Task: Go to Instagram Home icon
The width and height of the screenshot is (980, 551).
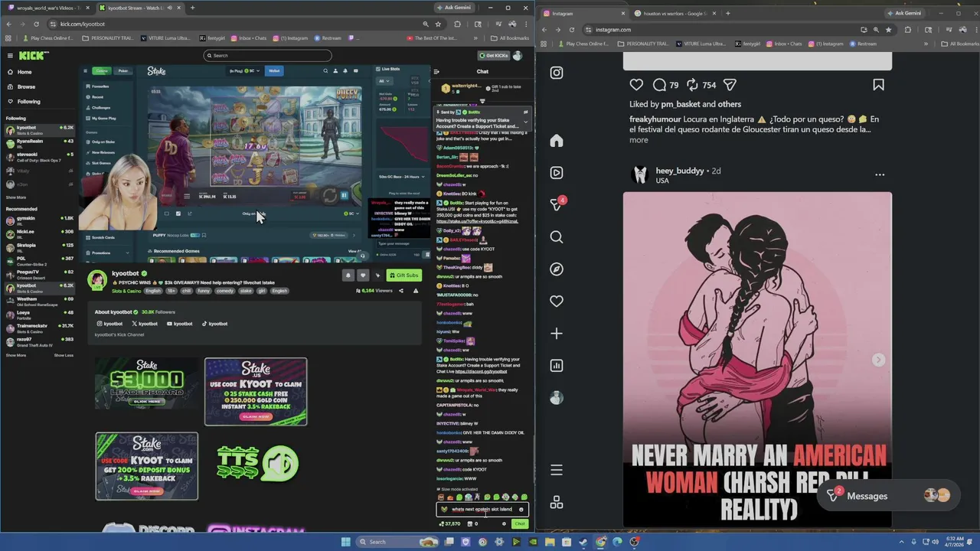Action: click(x=557, y=141)
